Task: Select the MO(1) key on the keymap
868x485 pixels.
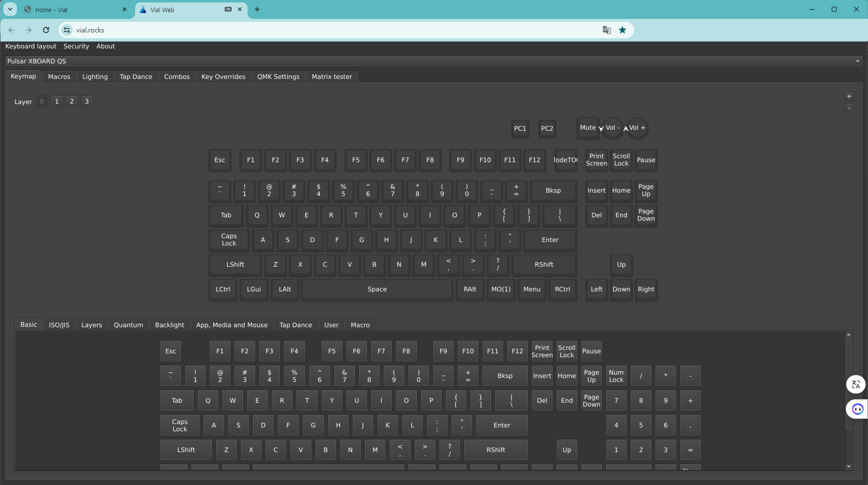Action: (x=501, y=289)
